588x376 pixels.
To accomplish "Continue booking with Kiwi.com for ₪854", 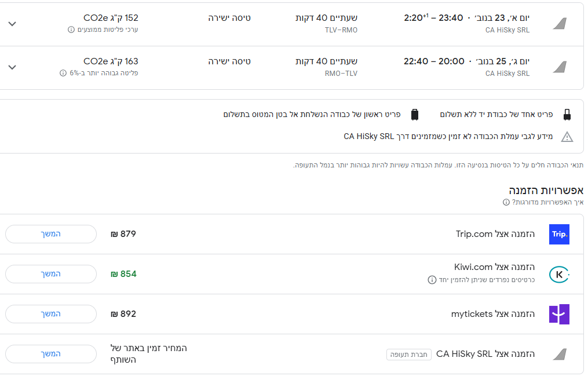I will 51,274.
